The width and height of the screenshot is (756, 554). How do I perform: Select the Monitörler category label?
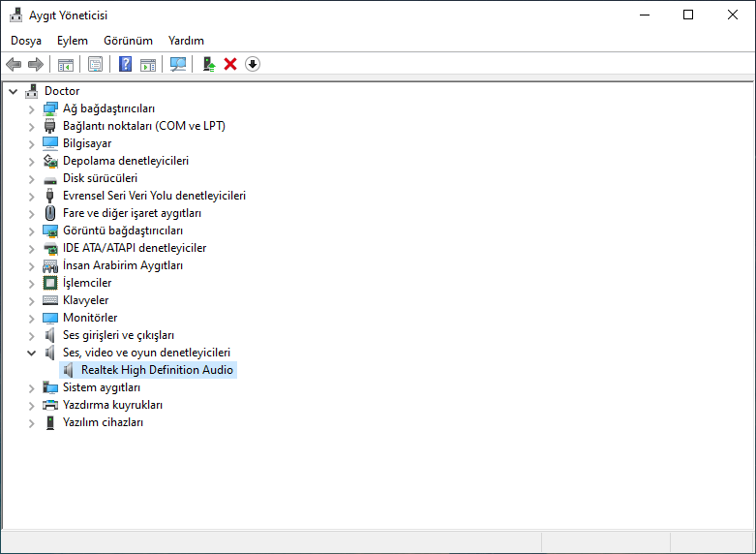click(x=90, y=318)
